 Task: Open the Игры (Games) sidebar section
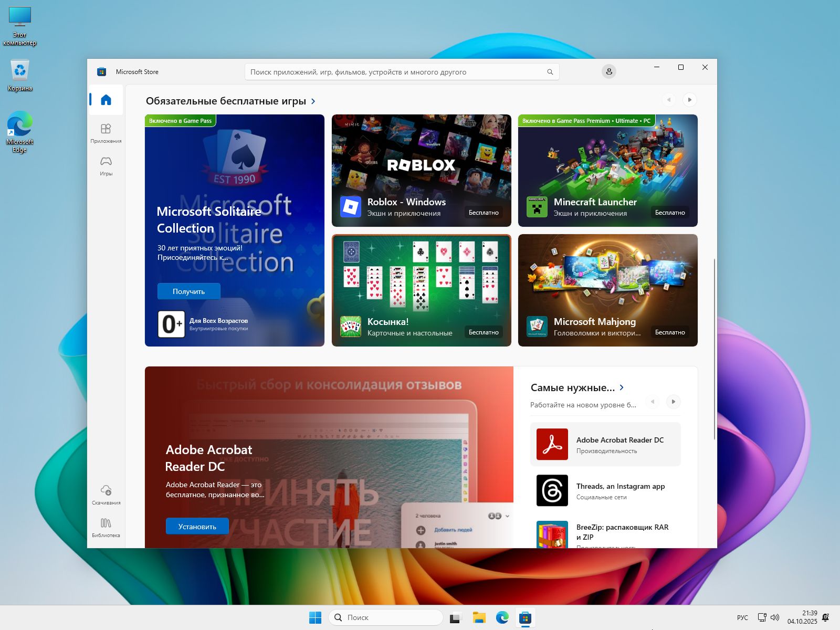coord(106,165)
